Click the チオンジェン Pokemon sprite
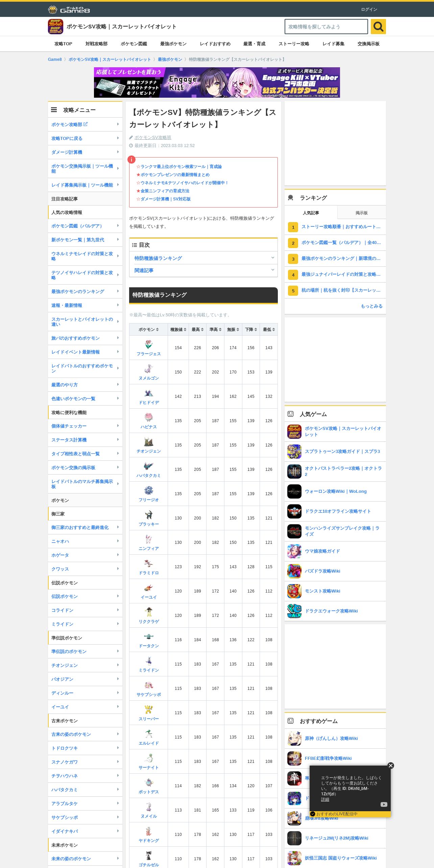434x868 pixels. [149, 442]
